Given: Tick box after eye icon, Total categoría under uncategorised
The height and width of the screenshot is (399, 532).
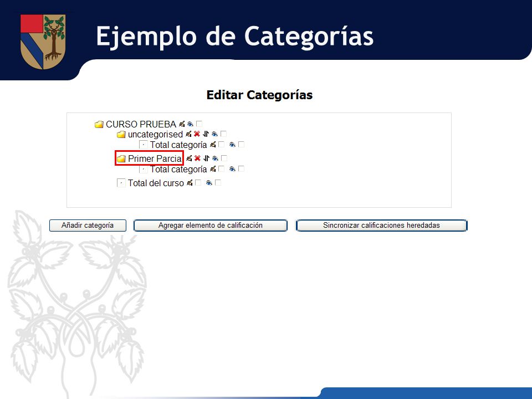Looking at the screenshot, I should tap(241, 145).
